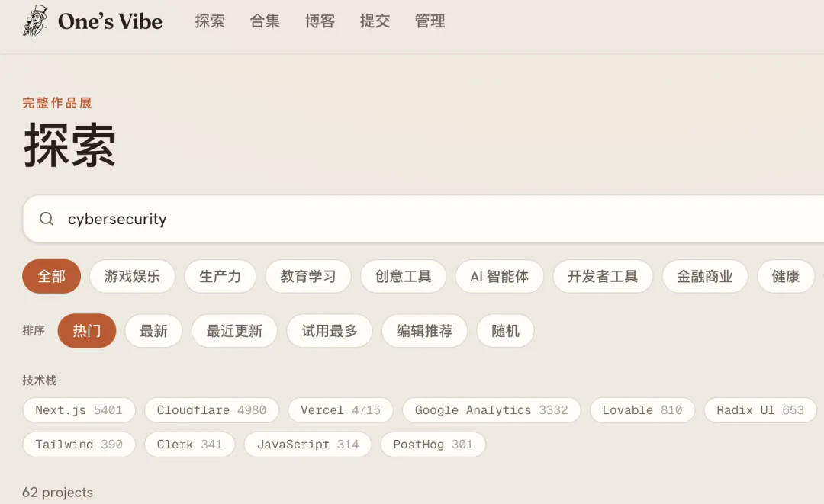
Task: Filter by 生产力 category
Action: point(220,276)
